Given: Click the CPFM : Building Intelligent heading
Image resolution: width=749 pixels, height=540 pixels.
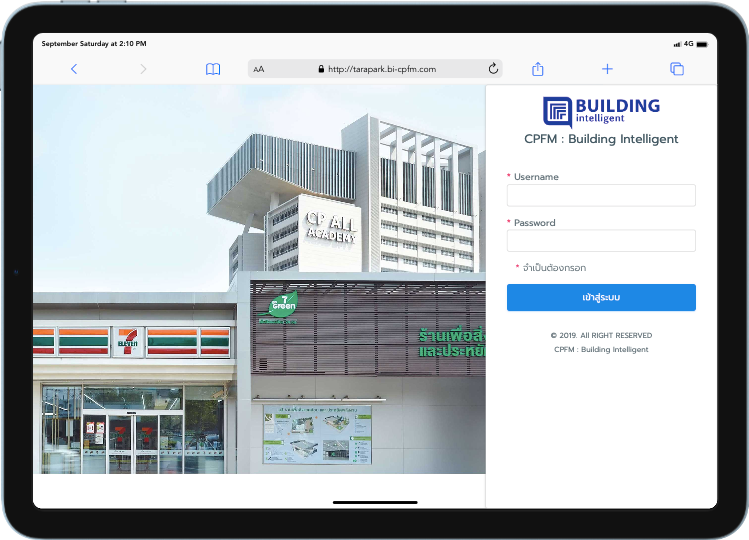Looking at the screenshot, I should 601,139.
